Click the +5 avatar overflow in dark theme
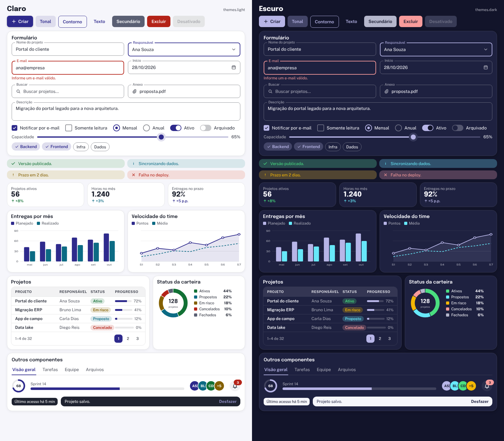 click(x=471, y=386)
